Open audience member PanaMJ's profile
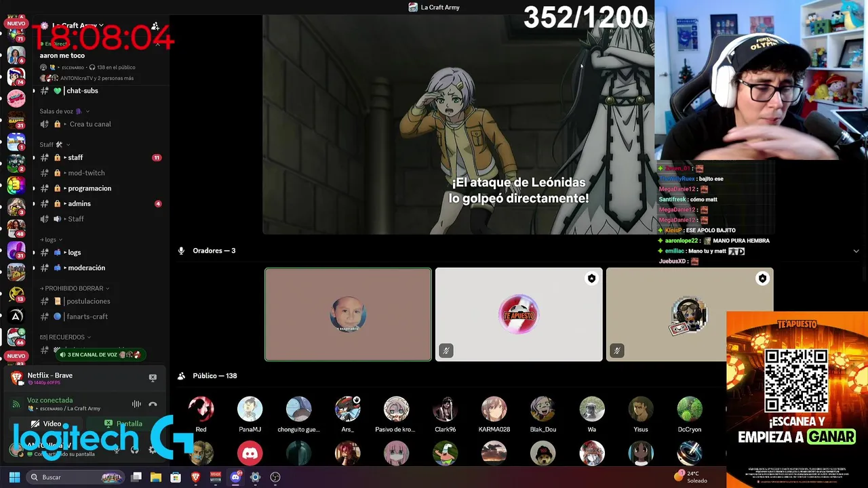 (x=250, y=415)
